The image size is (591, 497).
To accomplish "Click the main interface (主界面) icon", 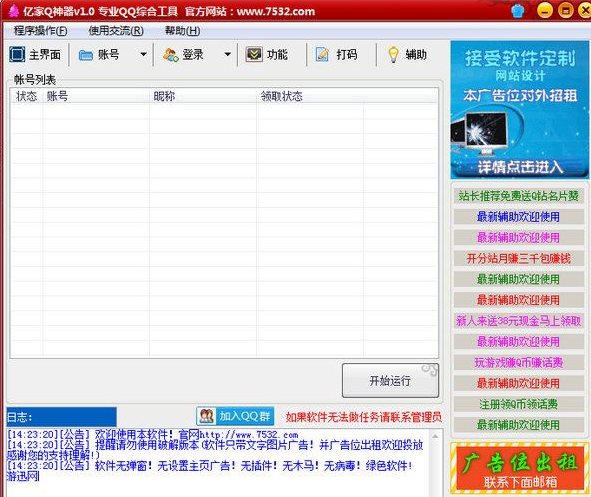I will pos(17,54).
